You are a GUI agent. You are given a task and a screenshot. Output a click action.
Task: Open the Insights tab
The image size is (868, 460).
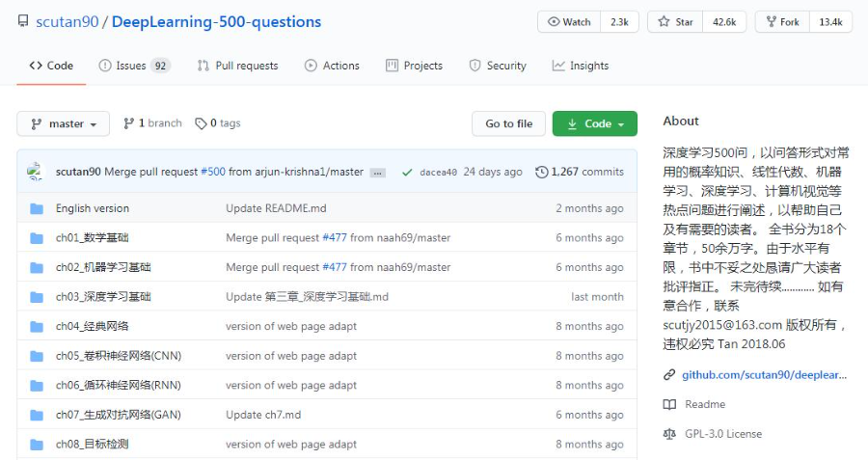point(581,66)
